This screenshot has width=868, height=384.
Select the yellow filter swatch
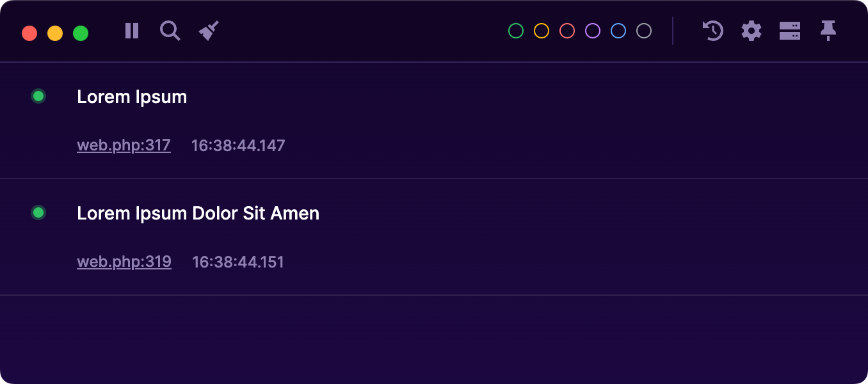click(541, 30)
